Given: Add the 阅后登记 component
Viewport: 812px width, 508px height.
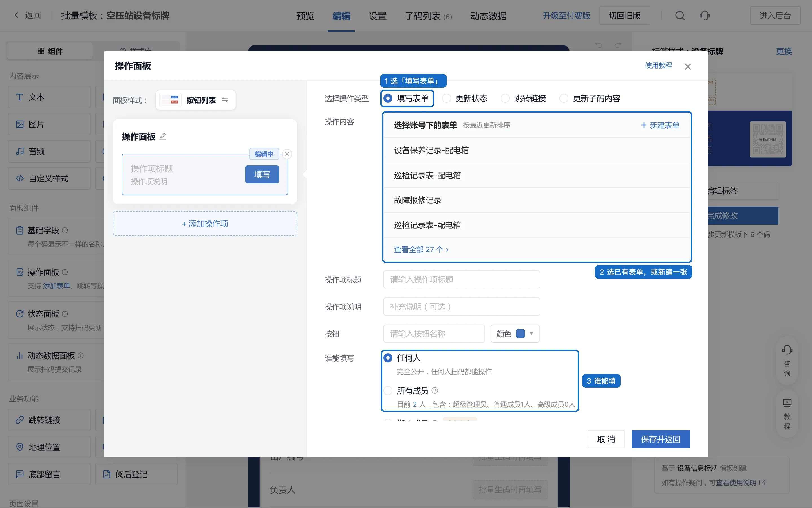Looking at the screenshot, I should 136,474.
